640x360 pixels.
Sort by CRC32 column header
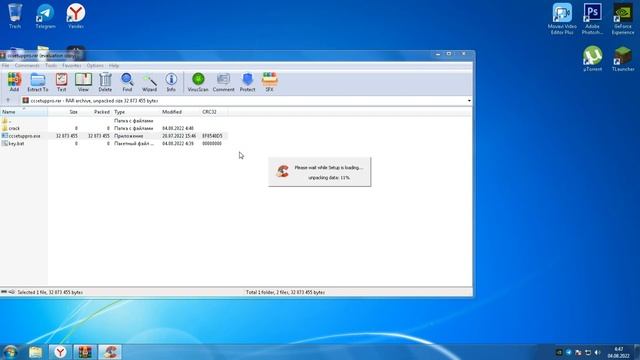(x=214, y=112)
